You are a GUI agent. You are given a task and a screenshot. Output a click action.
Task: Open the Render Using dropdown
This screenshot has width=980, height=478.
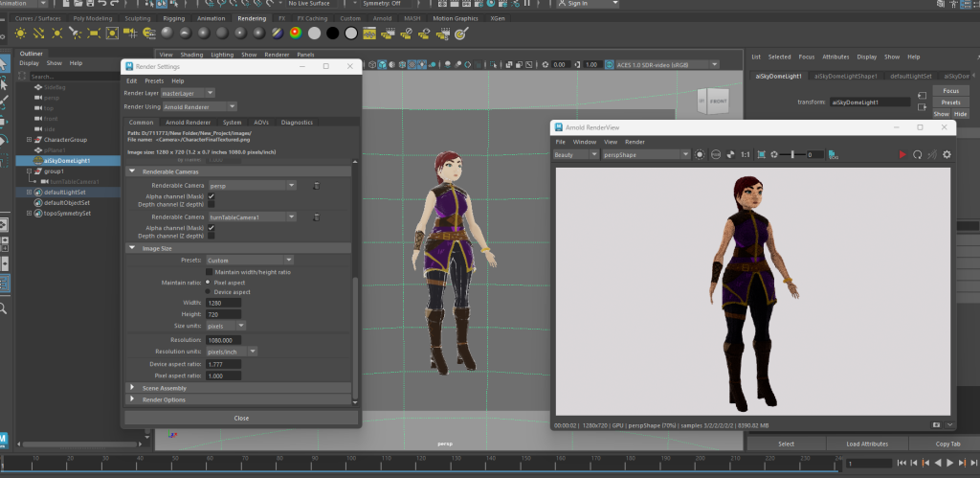point(200,106)
